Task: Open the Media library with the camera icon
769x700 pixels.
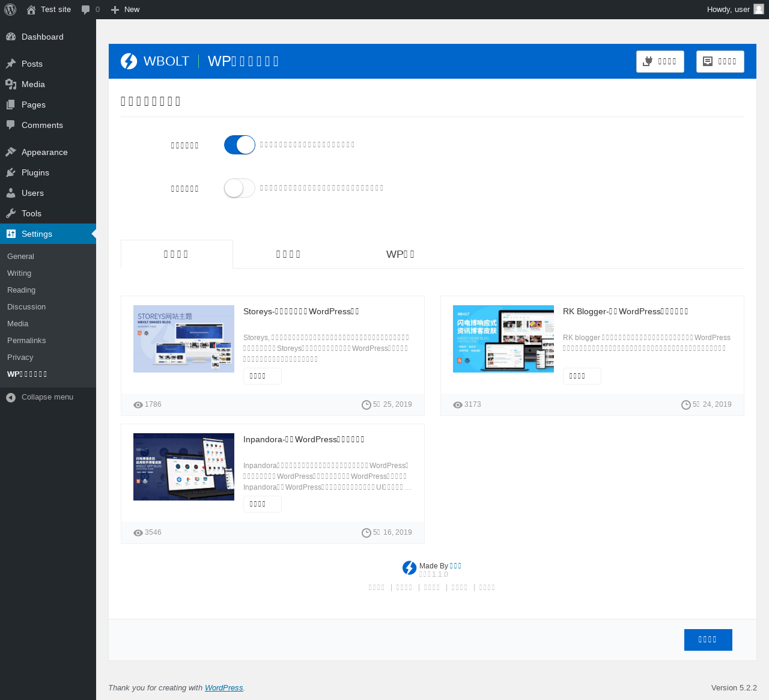Action: click(x=48, y=84)
